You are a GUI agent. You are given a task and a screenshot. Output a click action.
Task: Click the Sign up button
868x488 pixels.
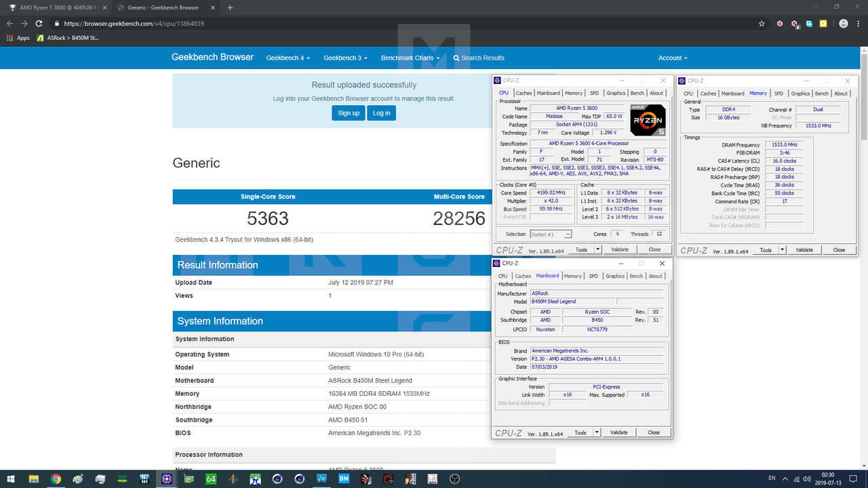coord(349,113)
